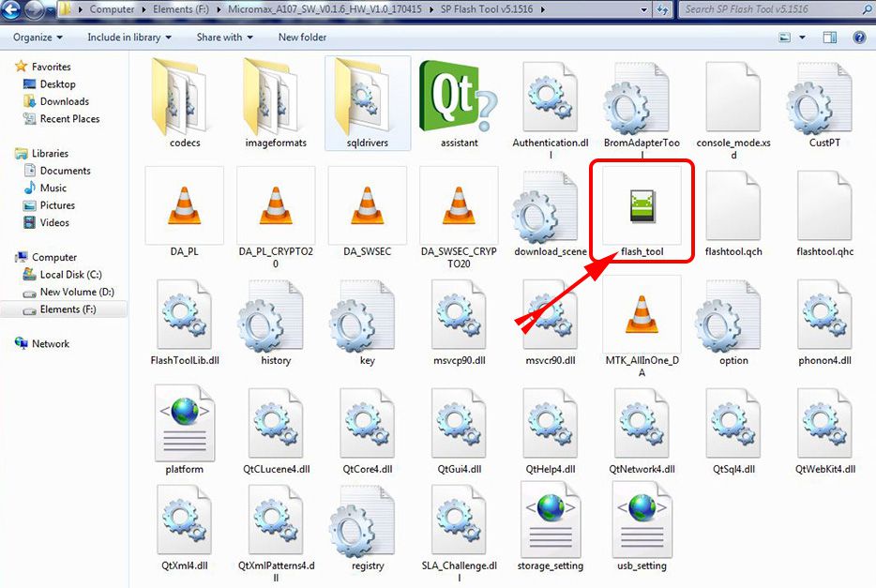This screenshot has height=588, width=876.
Task: Open the Share with dropdown
Action: coord(224,38)
